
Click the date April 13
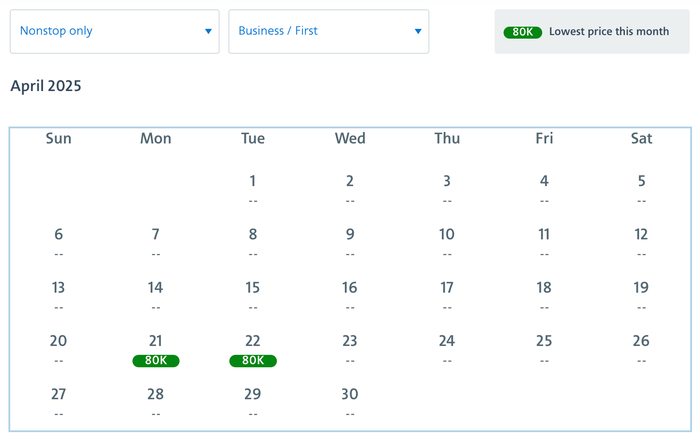tap(58, 287)
